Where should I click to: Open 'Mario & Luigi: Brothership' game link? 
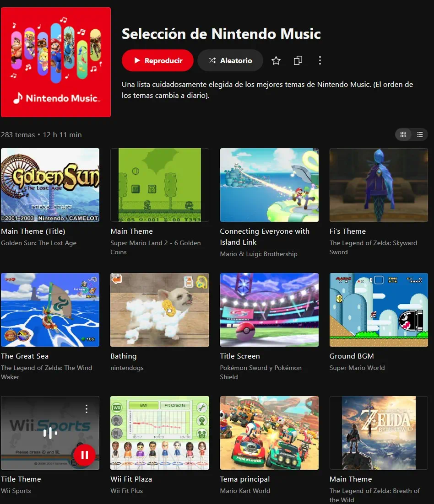[259, 254]
